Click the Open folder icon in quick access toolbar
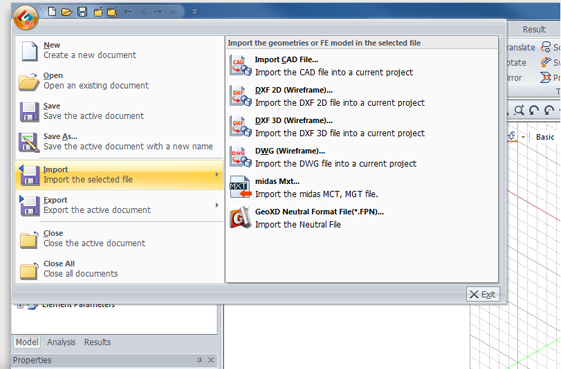 pos(67,12)
